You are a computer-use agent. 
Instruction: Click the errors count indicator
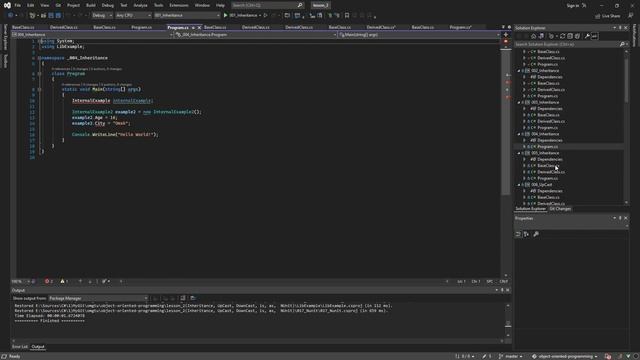click(x=49, y=281)
